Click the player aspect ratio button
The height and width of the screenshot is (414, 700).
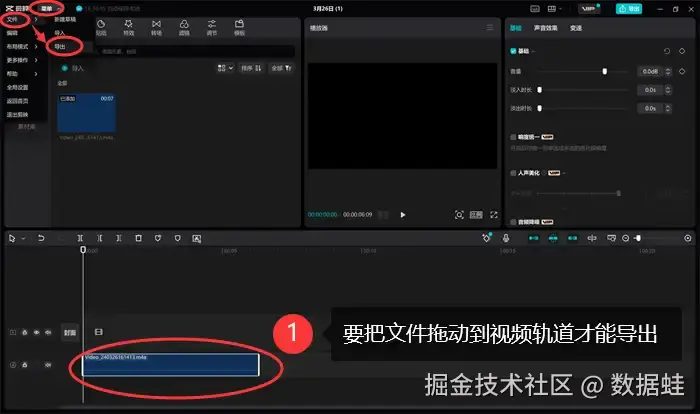[476, 215]
